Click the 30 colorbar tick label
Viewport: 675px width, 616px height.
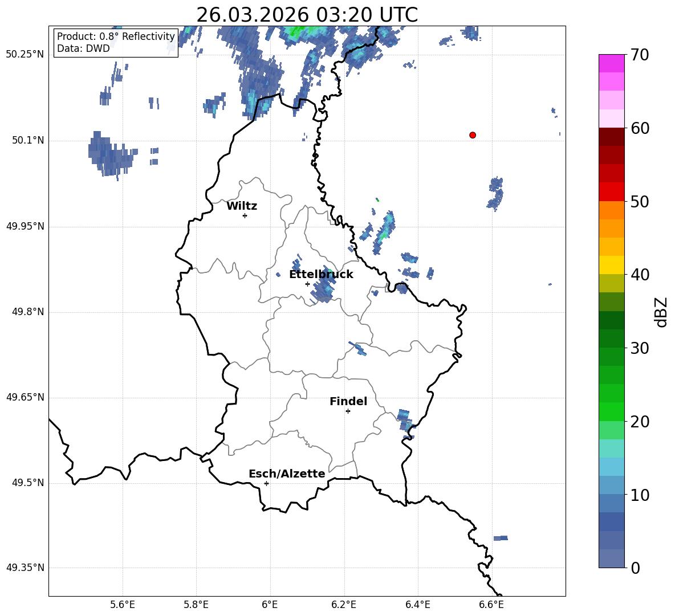pyautogui.click(x=640, y=348)
